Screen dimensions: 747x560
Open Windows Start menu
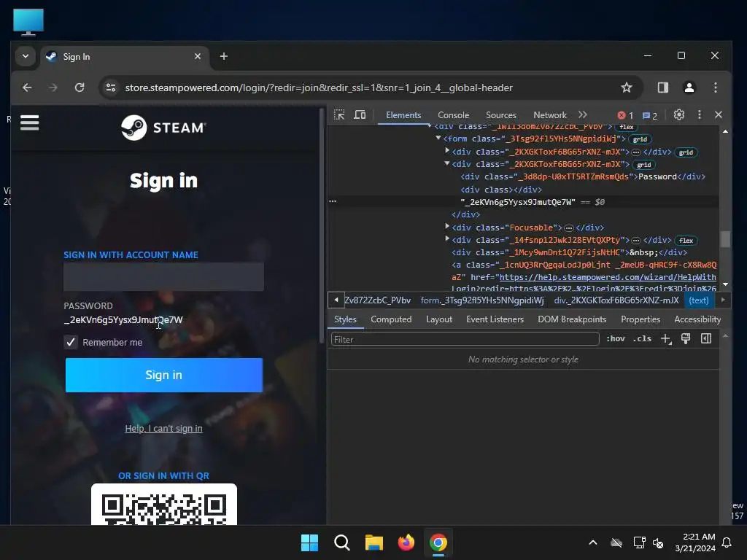coord(309,542)
